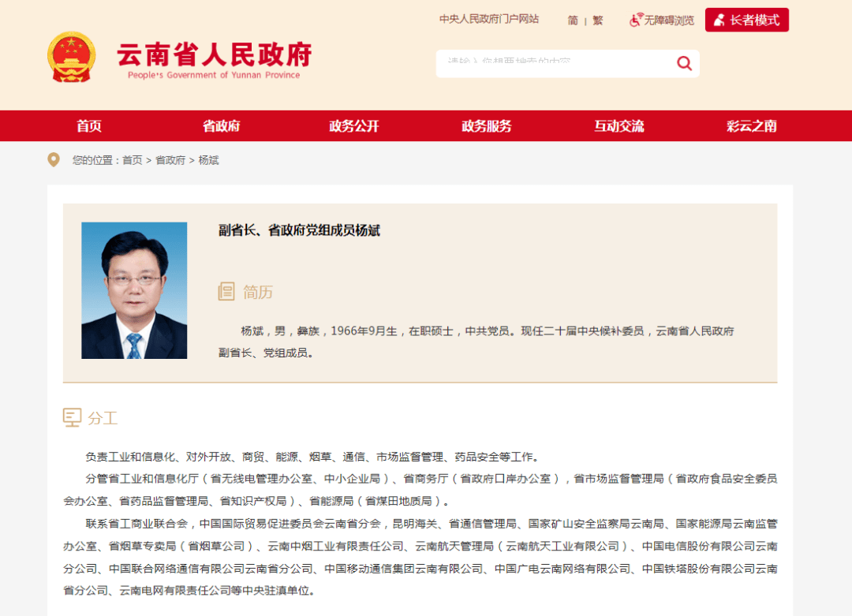852x616 pixels.
Task: Go to 首页 in breadcrumb
Action: [132, 160]
